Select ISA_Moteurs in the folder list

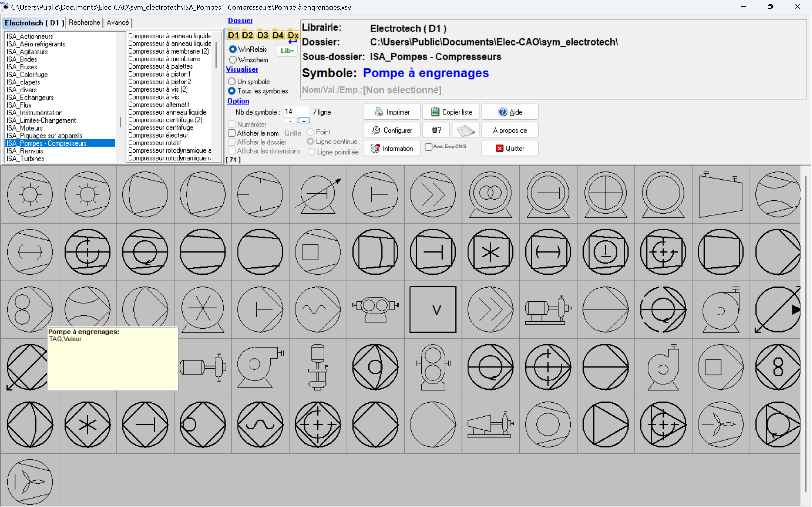(24, 128)
